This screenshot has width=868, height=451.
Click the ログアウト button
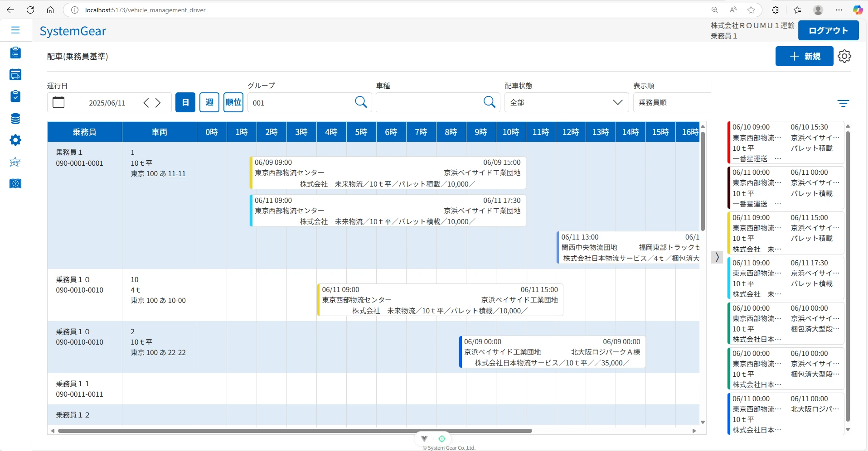click(x=828, y=30)
